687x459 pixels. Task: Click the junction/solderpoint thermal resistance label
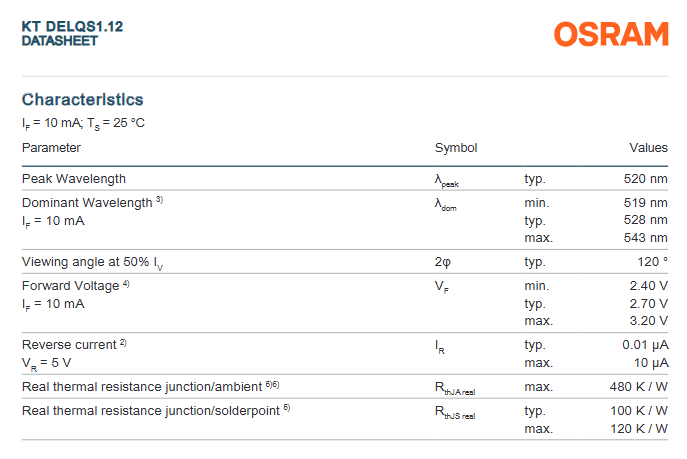tap(149, 410)
